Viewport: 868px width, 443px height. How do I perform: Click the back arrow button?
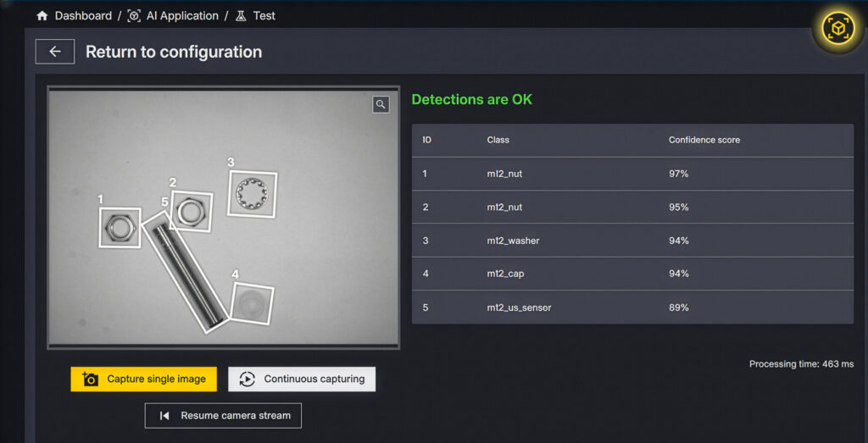pyautogui.click(x=55, y=52)
